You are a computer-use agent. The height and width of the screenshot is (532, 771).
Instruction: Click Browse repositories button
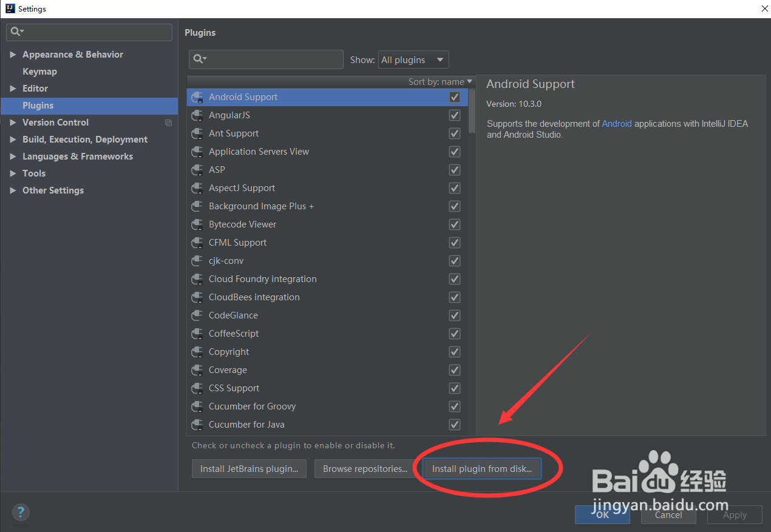tap(365, 468)
